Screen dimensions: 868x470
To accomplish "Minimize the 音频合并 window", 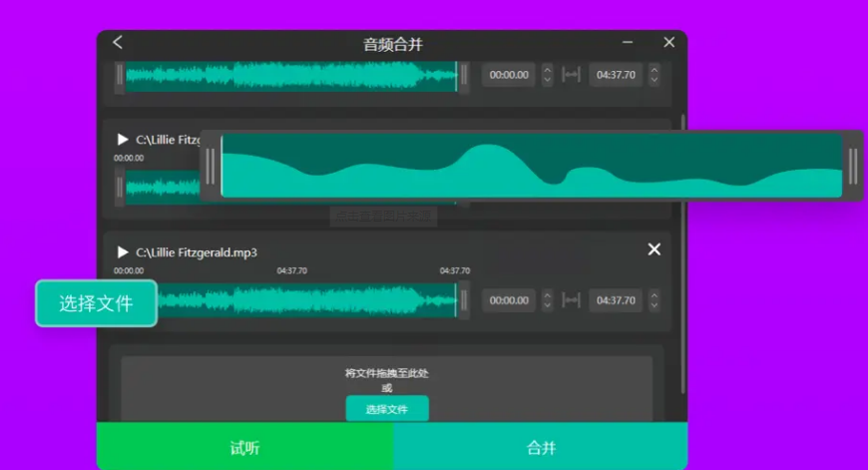I will [628, 42].
